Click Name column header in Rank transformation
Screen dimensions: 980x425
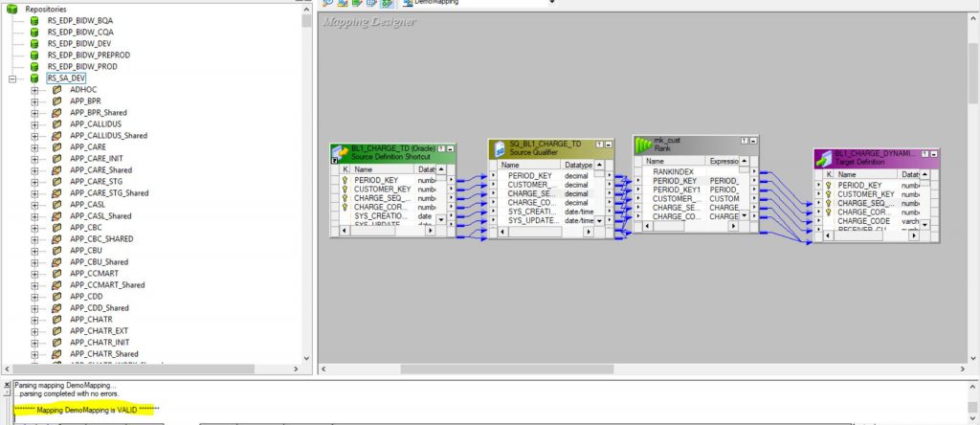tap(674, 161)
